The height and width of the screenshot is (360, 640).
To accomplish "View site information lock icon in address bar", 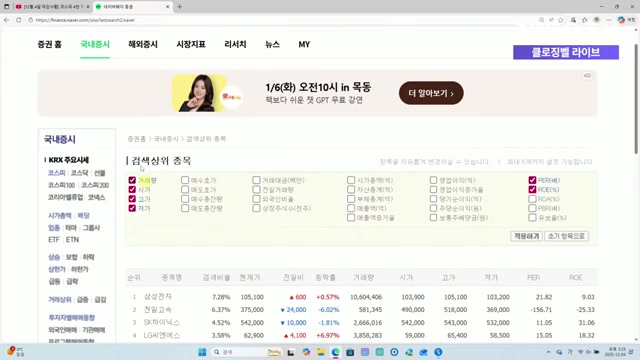I will 30,20.
